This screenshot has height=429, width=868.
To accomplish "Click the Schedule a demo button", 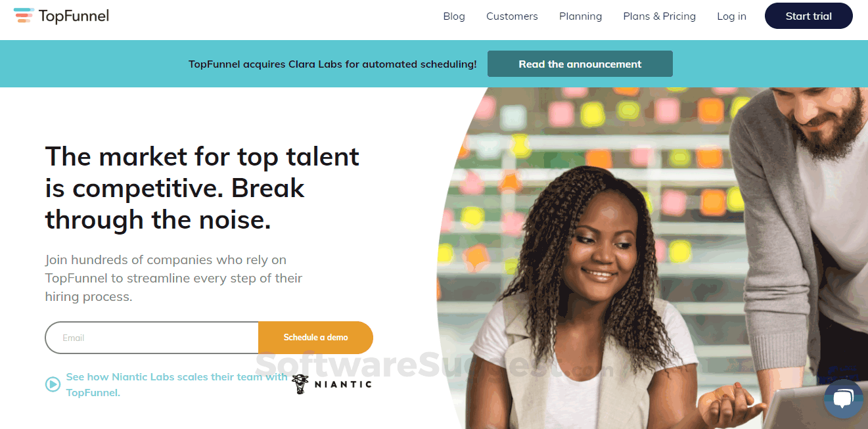I will (x=316, y=337).
